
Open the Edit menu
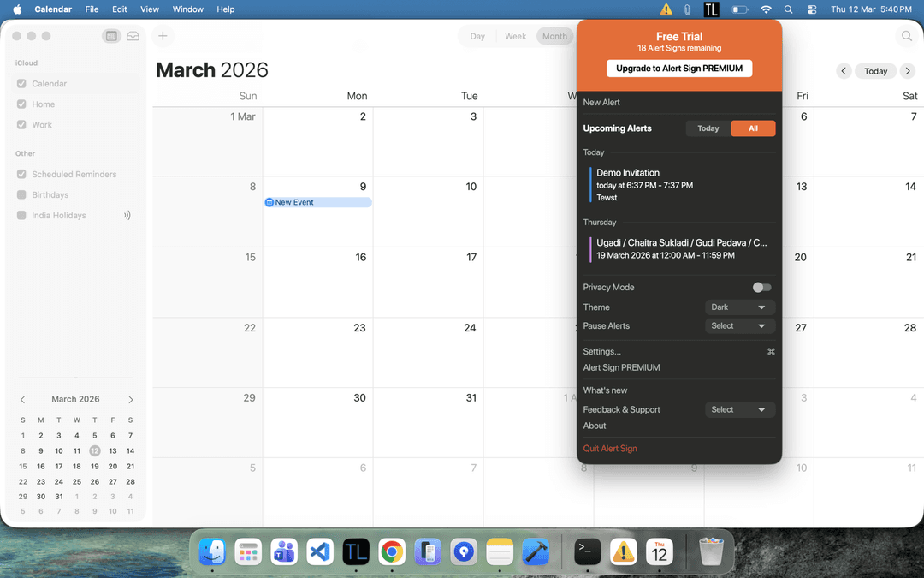tap(120, 9)
